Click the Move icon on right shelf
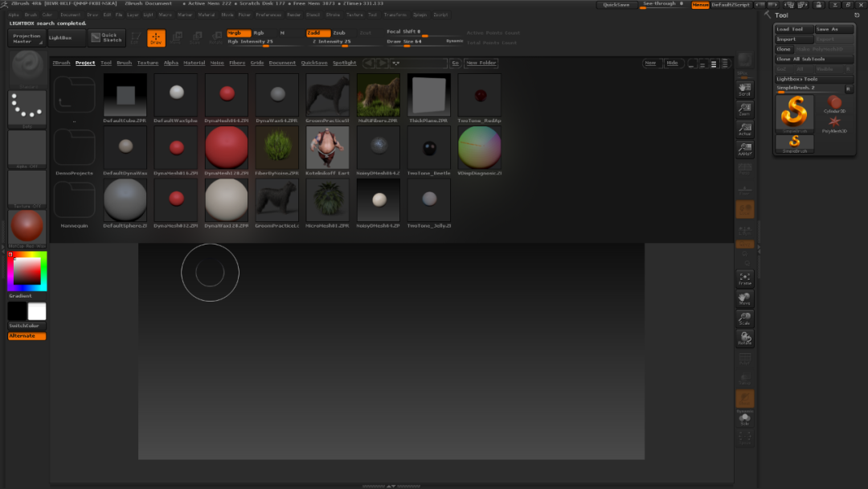This screenshot has width=868, height=489. point(744,298)
